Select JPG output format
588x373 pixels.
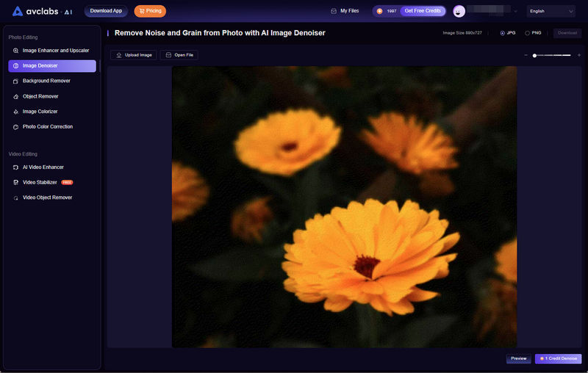(x=503, y=33)
